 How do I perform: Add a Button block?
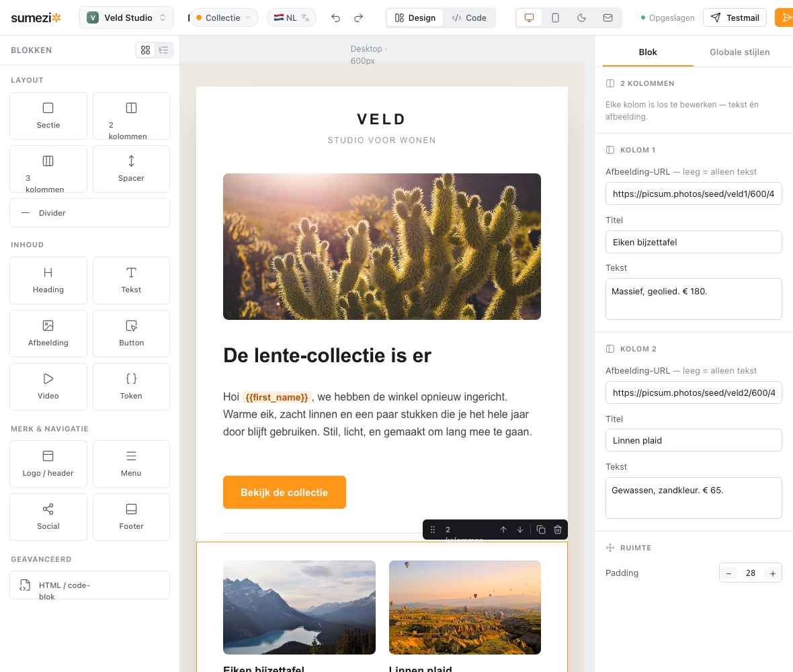coord(132,334)
